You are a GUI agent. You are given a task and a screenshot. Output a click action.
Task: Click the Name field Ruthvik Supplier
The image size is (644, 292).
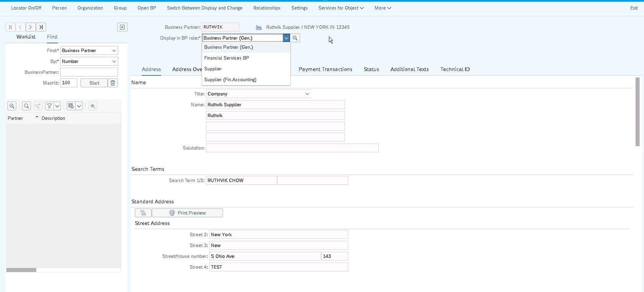[275, 105]
